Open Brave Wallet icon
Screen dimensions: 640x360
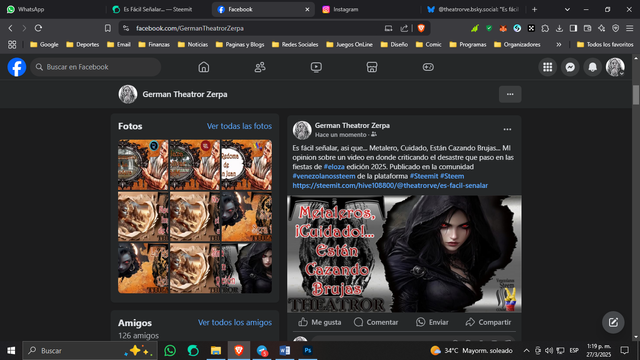point(588,28)
